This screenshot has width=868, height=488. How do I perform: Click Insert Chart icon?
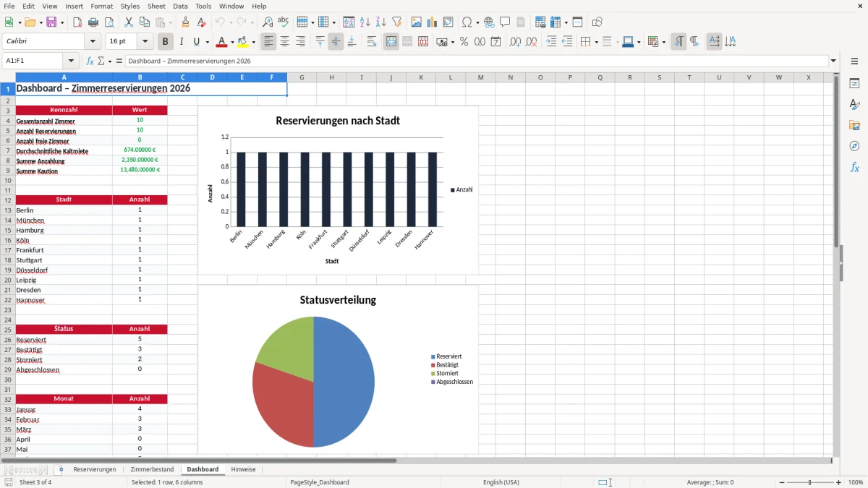433,22
